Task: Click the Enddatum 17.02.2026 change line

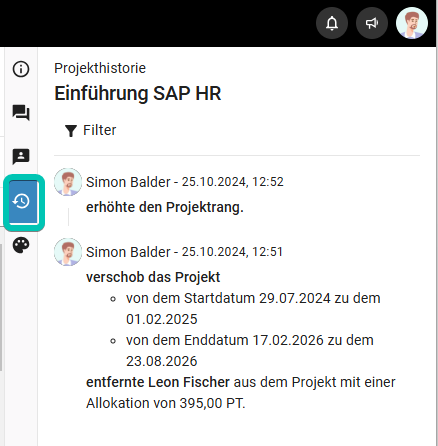Action: 250,351
